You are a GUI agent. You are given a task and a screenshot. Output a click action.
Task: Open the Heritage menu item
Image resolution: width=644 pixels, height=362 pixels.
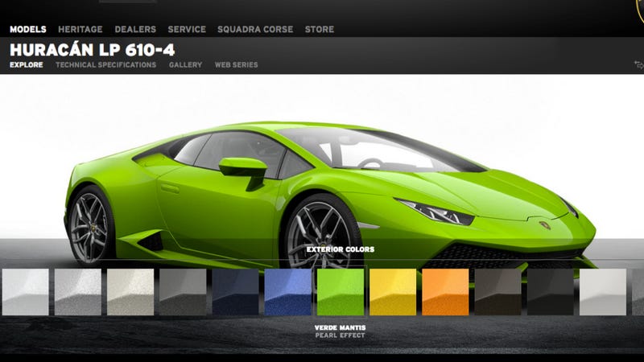coord(80,29)
